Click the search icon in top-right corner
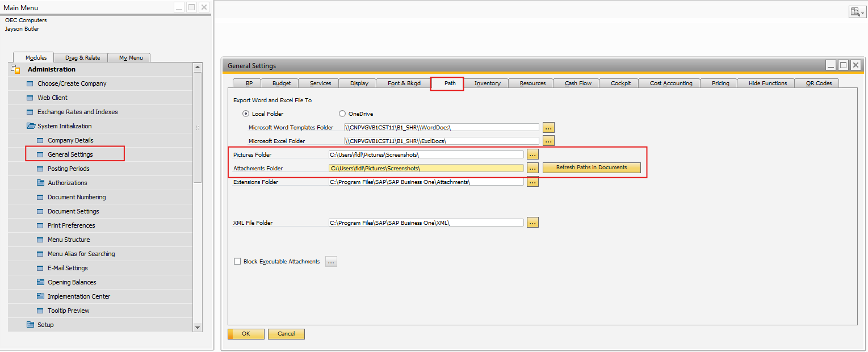 click(856, 12)
